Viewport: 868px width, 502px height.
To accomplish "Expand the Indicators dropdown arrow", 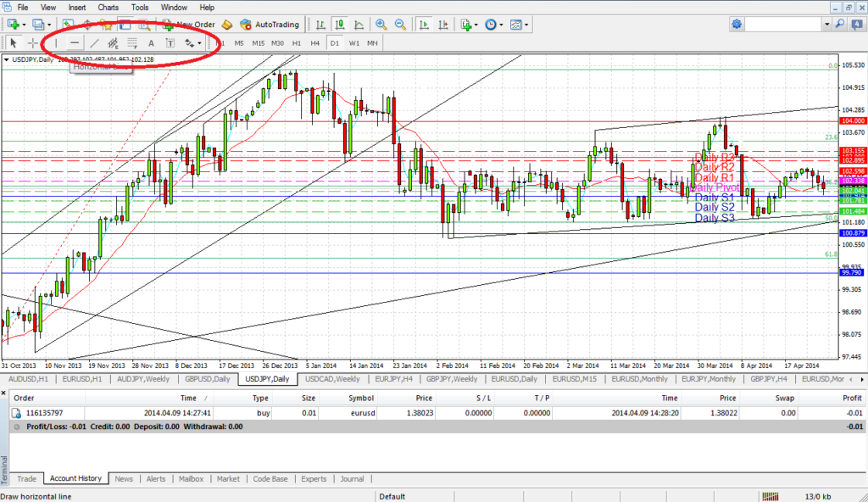I will (476, 25).
